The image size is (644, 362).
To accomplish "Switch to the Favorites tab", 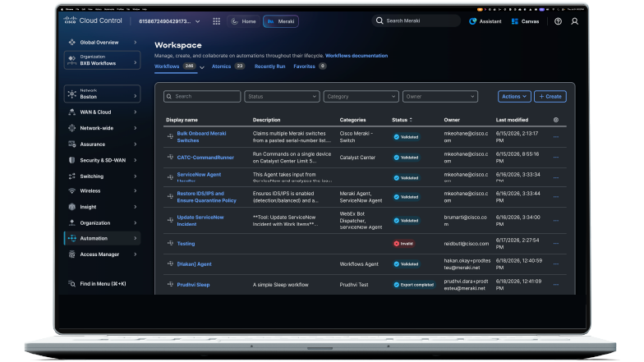I will point(309,66).
